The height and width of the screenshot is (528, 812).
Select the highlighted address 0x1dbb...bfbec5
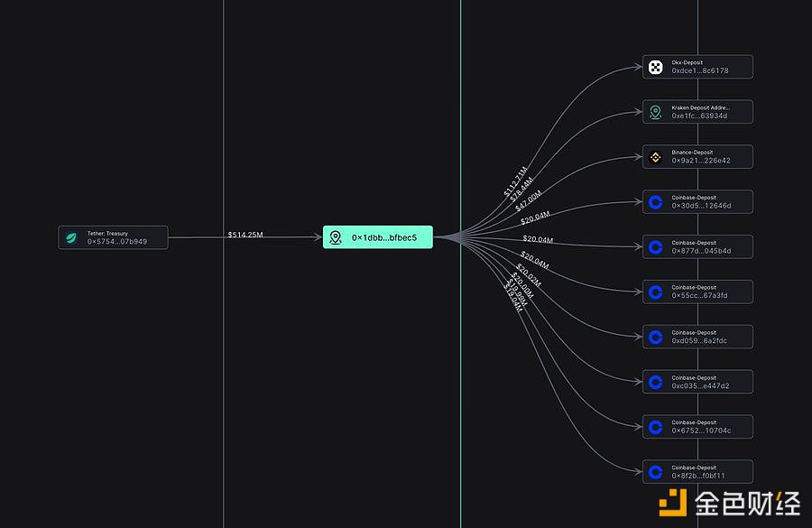384,237
